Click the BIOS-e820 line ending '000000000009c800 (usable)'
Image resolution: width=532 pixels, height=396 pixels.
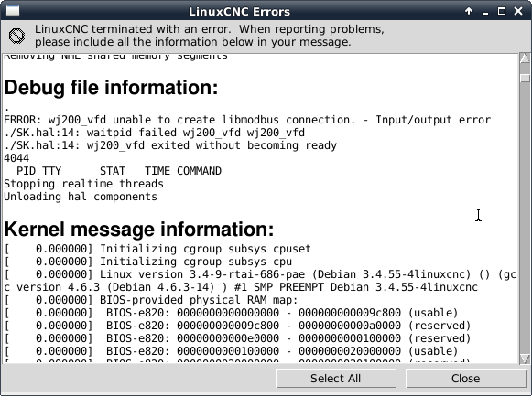pos(231,313)
